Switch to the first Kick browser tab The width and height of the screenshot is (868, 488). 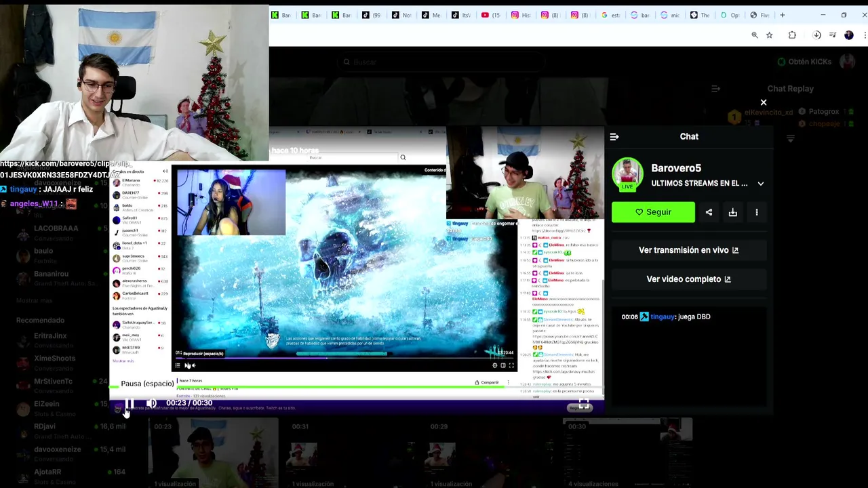pyautogui.click(x=281, y=15)
